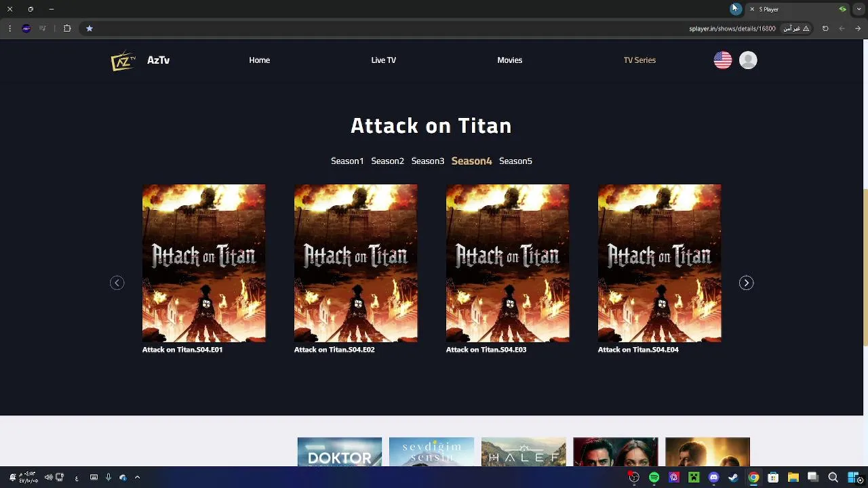The width and height of the screenshot is (868, 488).
Task: Show next episodes with right arrow
Action: point(746,283)
